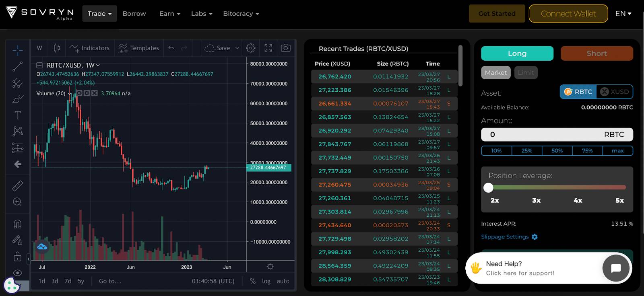Select the brush drawing tool
This screenshot has width=644, height=296.
pyautogui.click(x=17, y=99)
